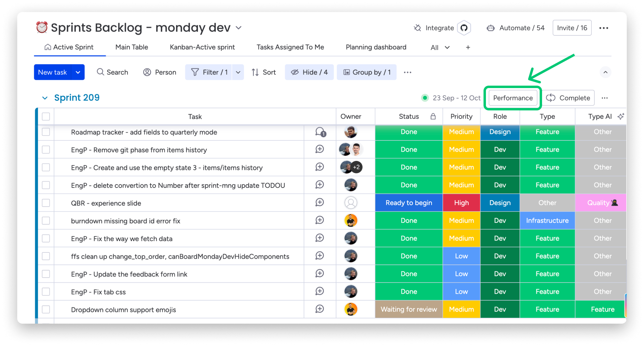Switch to Main Table tab

tap(132, 47)
